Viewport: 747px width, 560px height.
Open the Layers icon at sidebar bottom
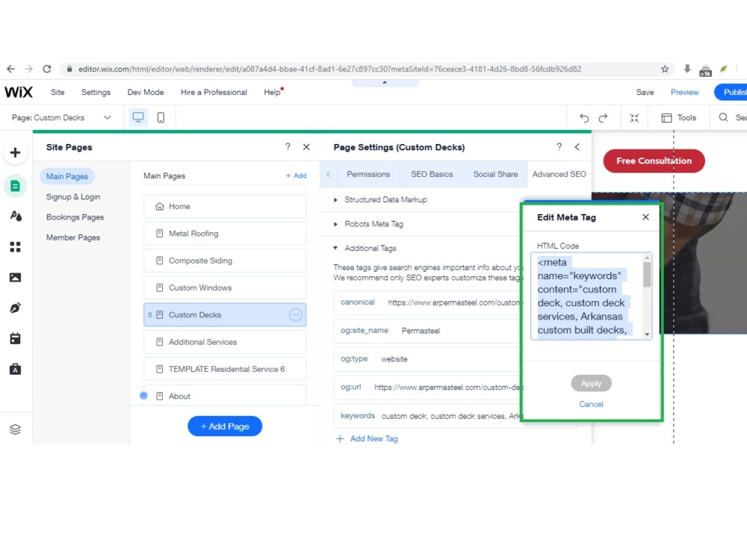pyautogui.click(x=15, y=429)
